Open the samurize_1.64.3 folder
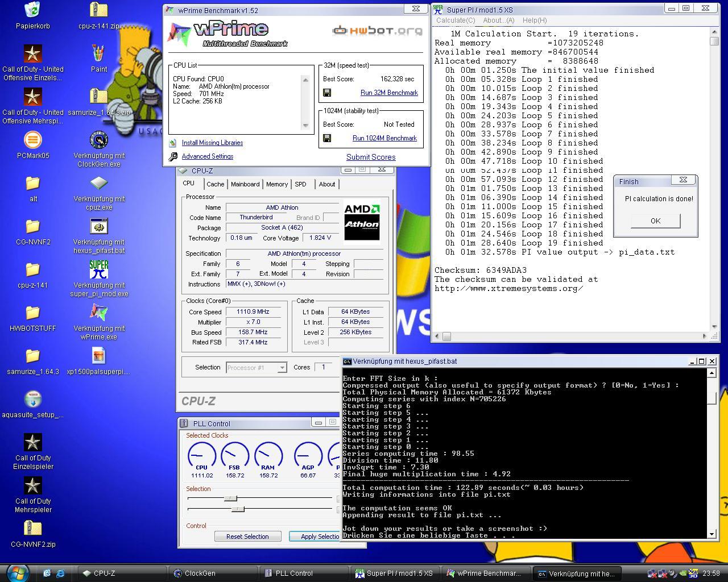 pyautogui.click(x=33, y=356)
